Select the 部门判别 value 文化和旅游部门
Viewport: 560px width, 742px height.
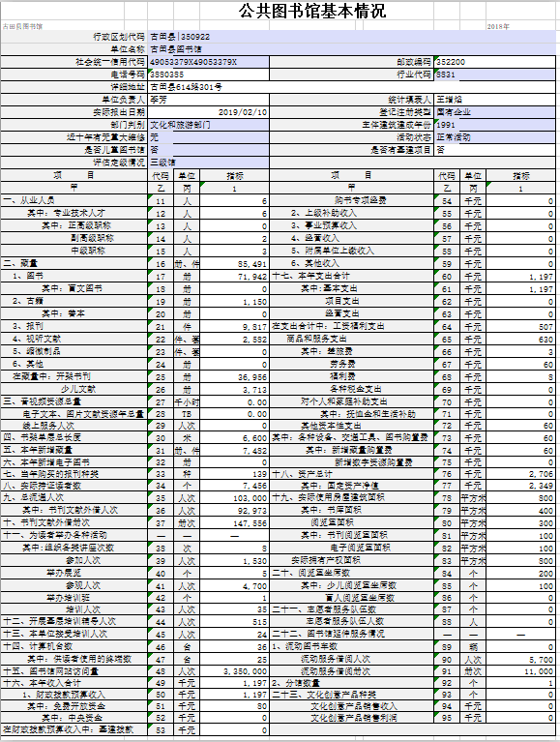pyautogui.click(x=209, y=125)
